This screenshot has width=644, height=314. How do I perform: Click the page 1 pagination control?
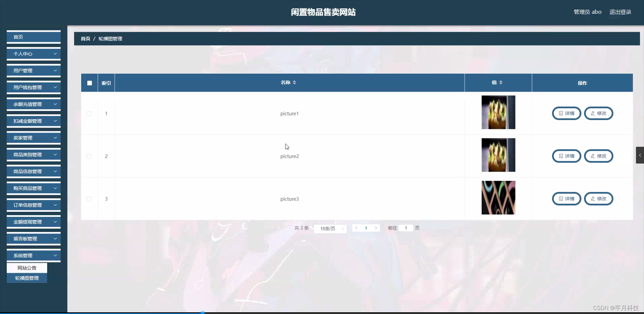[x=366, y=228]
